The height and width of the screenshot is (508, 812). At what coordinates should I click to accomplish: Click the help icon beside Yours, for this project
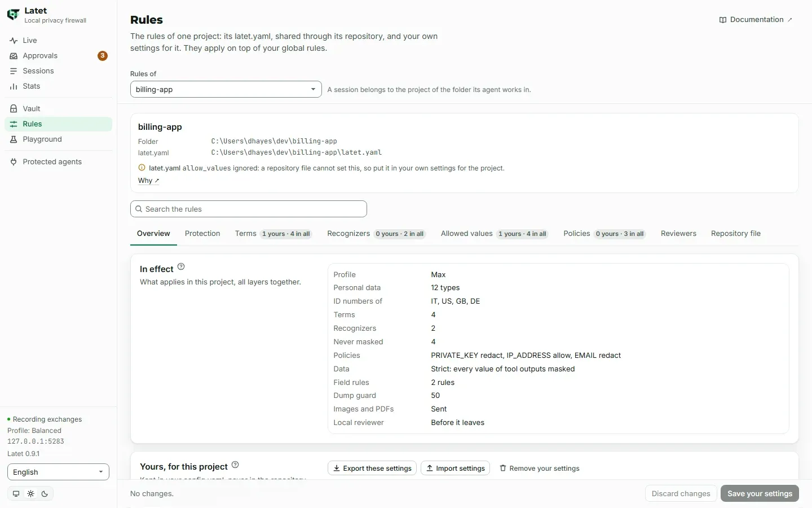click(x=235, y=465)
